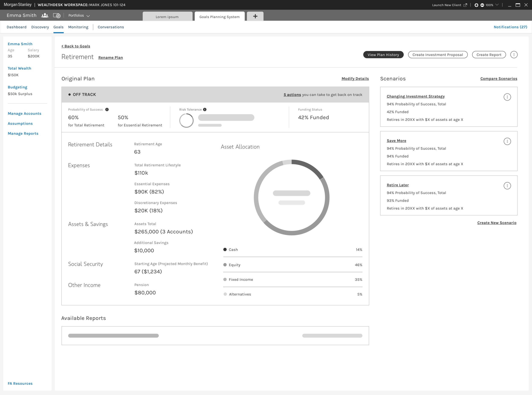
Task: Switch to the Lorem ipsum tab
Action: click(167, 17)
